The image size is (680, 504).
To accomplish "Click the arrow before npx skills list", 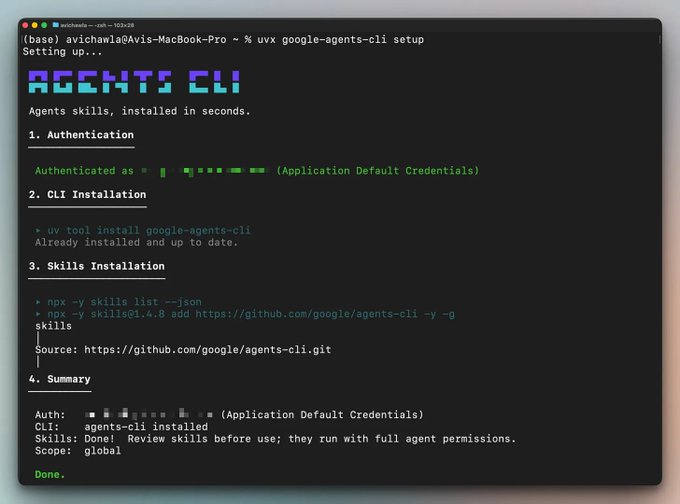I will coord(38,301).
